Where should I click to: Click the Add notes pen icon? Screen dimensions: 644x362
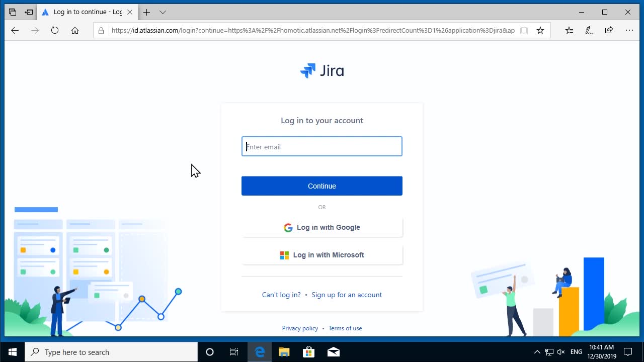(x=589, y=31)
